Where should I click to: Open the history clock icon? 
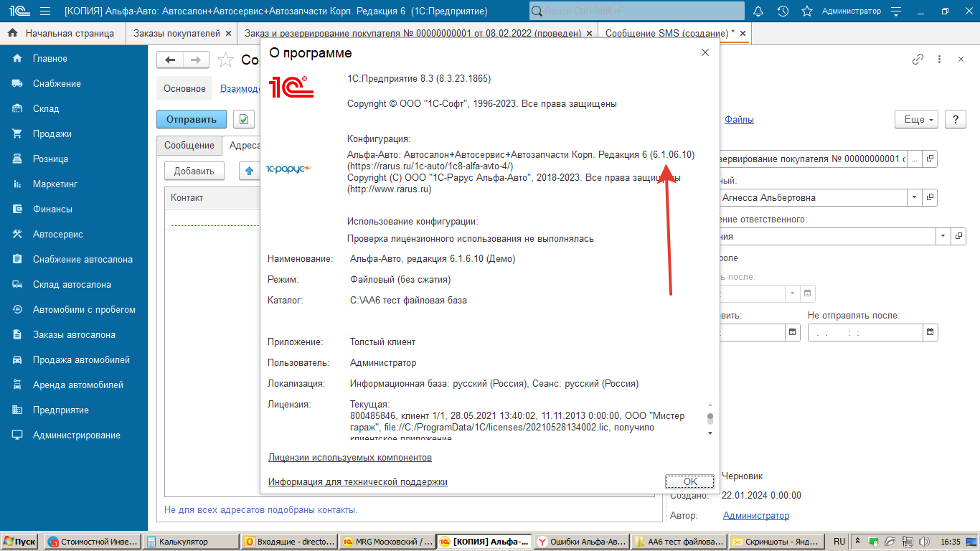click(783, 11)
